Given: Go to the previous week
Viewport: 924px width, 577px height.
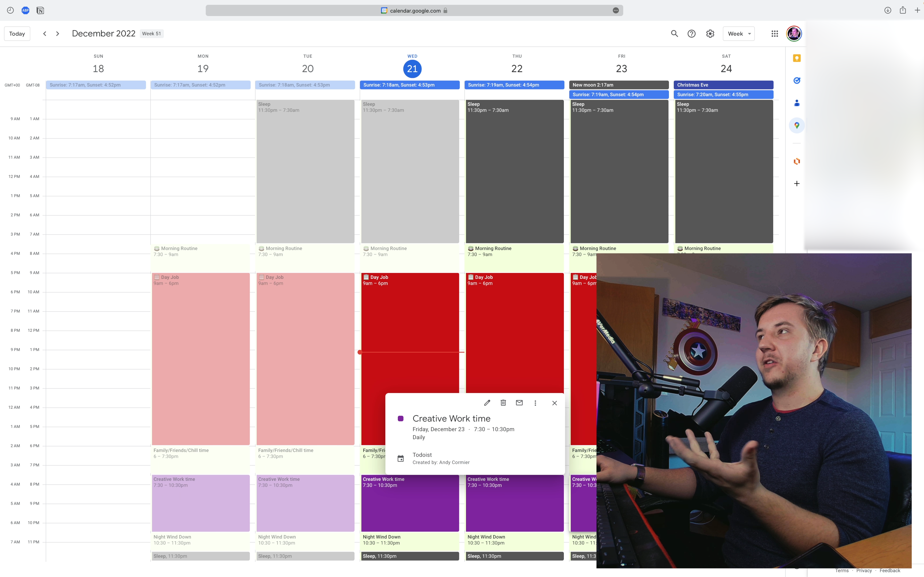Looking at the screenshot, I should pyautogui.click(x=45, y=34).
